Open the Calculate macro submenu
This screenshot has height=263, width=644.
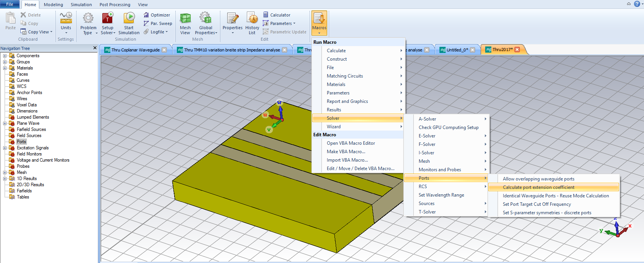pyautogui.click(x=358, y=51)
